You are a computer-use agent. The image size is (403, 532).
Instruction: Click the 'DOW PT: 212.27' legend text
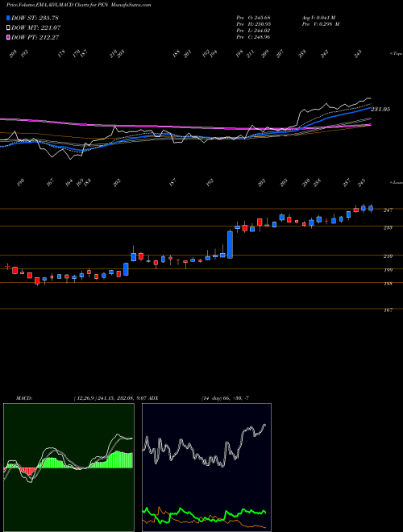point(35,37)
